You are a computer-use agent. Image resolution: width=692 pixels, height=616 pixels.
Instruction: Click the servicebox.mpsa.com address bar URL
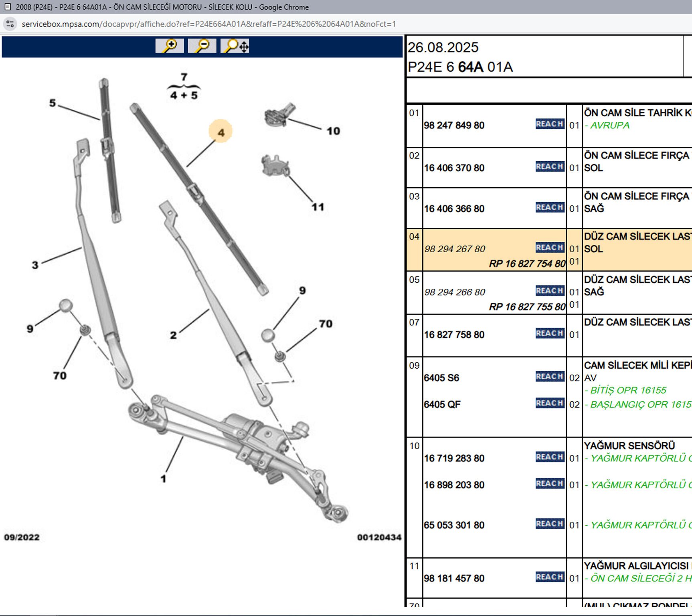click(208, 24)
